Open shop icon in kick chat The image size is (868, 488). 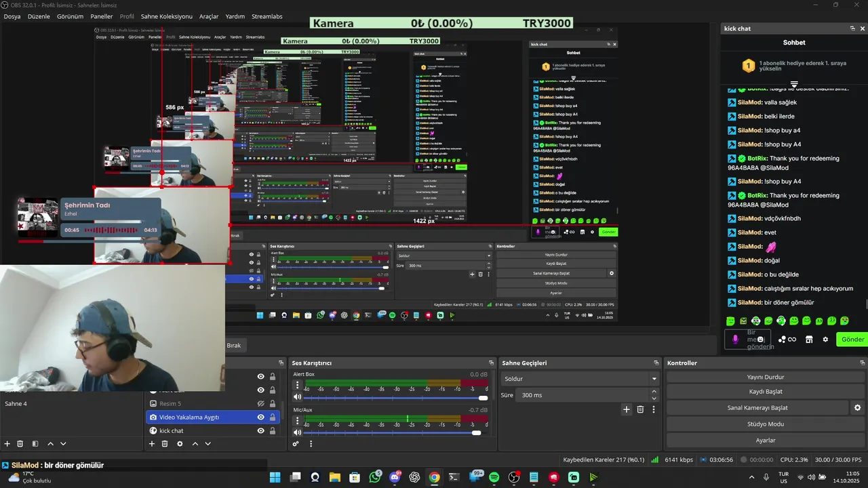[x=809, y=340]
